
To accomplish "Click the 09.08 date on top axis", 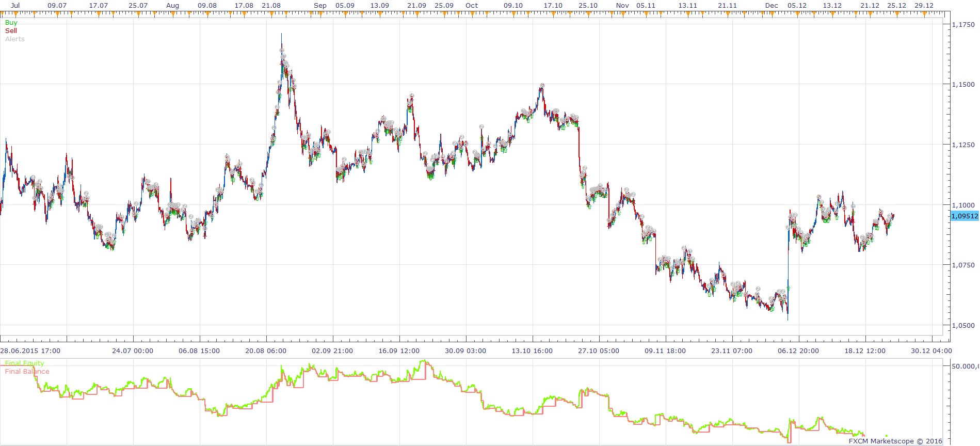I will (x=207, y=6).
